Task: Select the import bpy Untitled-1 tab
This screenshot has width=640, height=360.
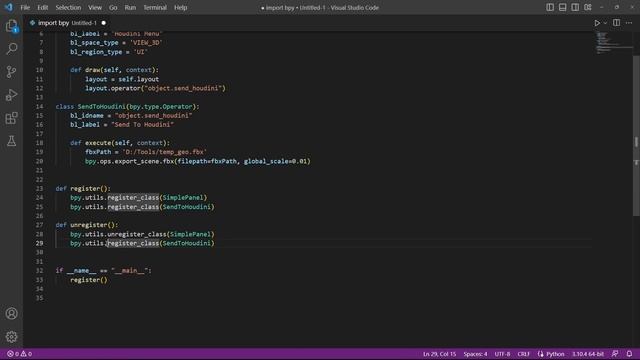Action: pyautogui.click(x=67, y=23)
